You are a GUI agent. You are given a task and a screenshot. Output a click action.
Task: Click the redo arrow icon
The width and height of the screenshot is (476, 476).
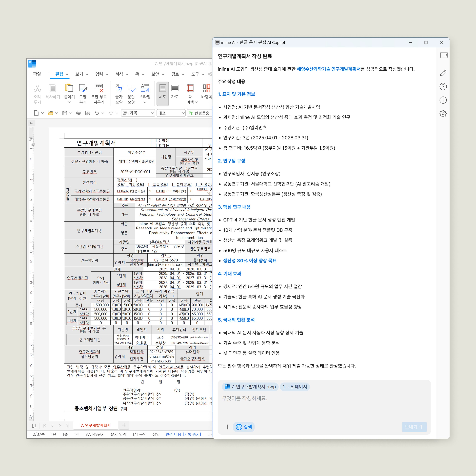pyautogui.click(x=111, y=113)
